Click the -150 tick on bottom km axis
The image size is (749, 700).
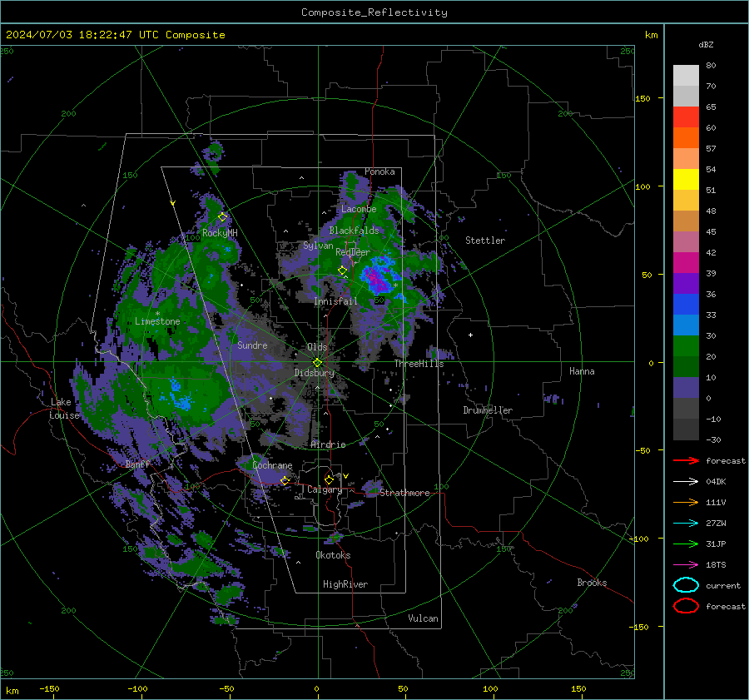[x=50, y=688]
